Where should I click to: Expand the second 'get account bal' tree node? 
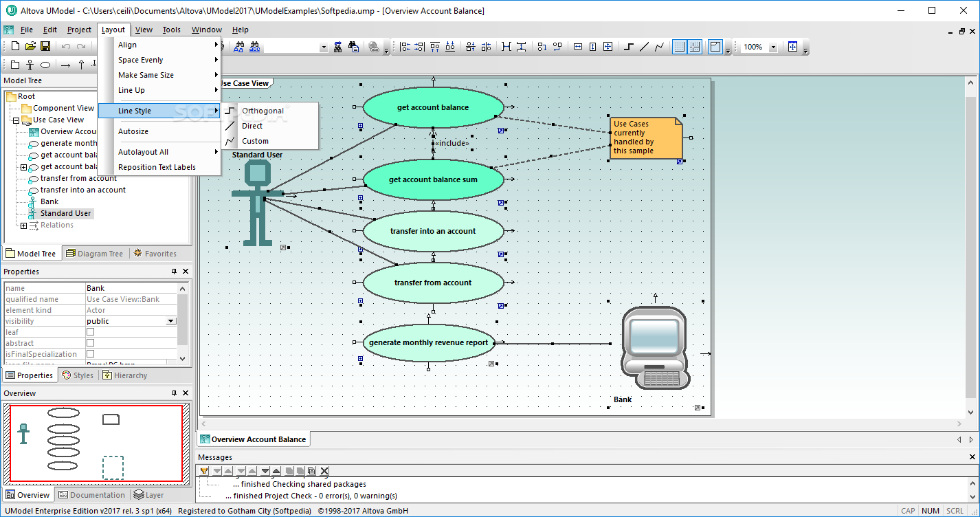pos(23,167)
